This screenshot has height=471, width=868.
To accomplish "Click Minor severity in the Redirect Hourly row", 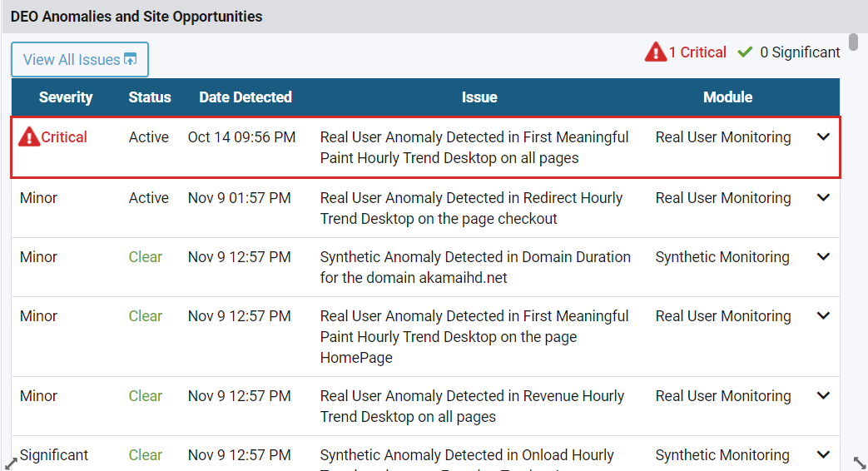I will (38, 198).
